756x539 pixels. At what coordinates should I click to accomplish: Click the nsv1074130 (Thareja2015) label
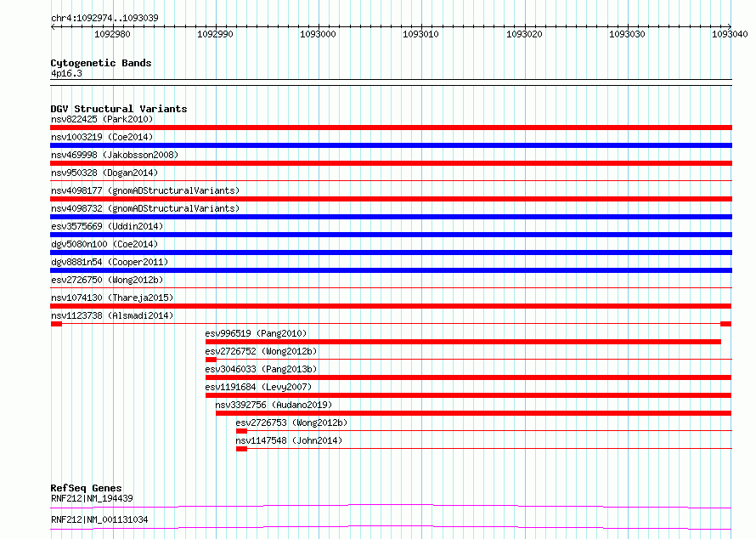tap(112, 298)
